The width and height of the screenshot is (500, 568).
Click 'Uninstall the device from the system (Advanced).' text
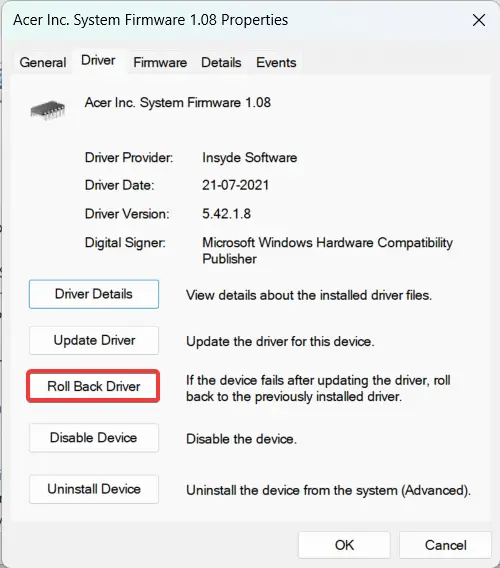pos(328,490)
